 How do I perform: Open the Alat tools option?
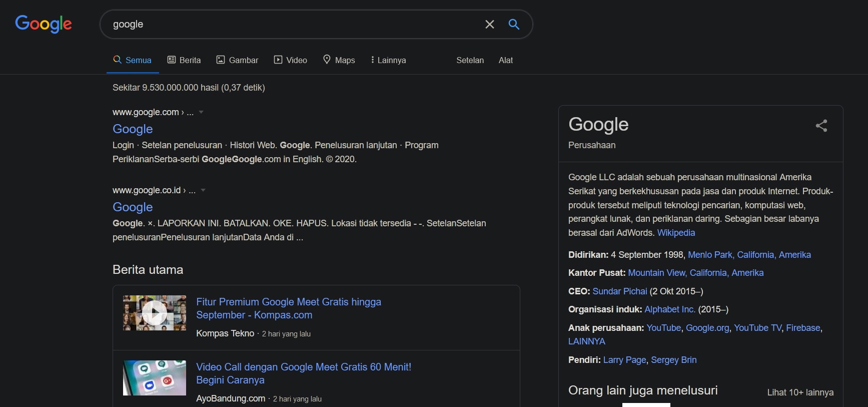tap(506, 60)
